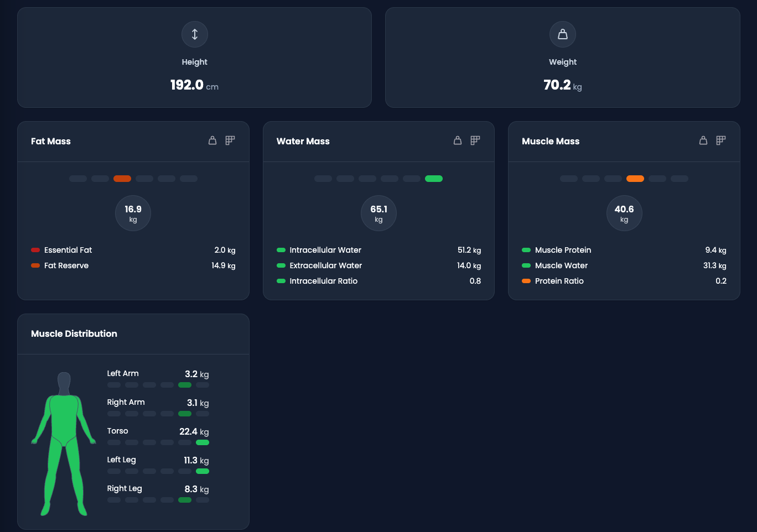Click the Right Leg label in Muscle Distribution
757x532 pixels.
[x=125, y=488]
